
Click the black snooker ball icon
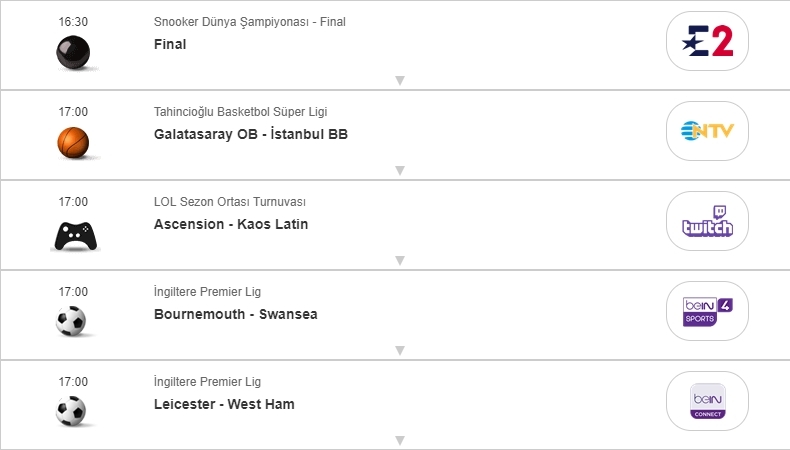[73, 52]
